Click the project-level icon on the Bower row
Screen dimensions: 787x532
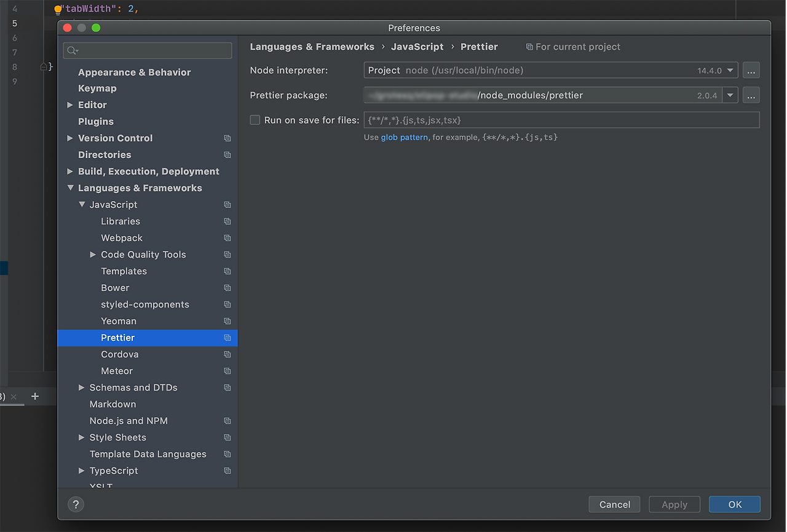point(227,288)
